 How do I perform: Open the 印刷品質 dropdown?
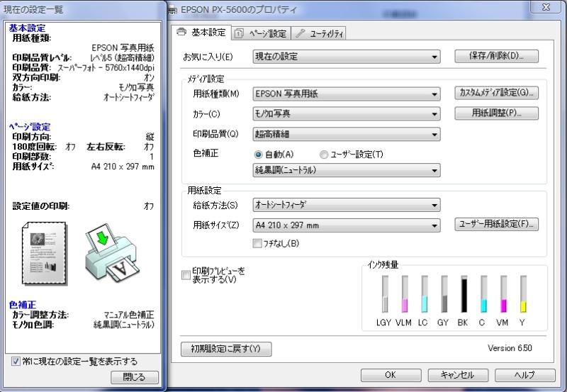(347, 134)
